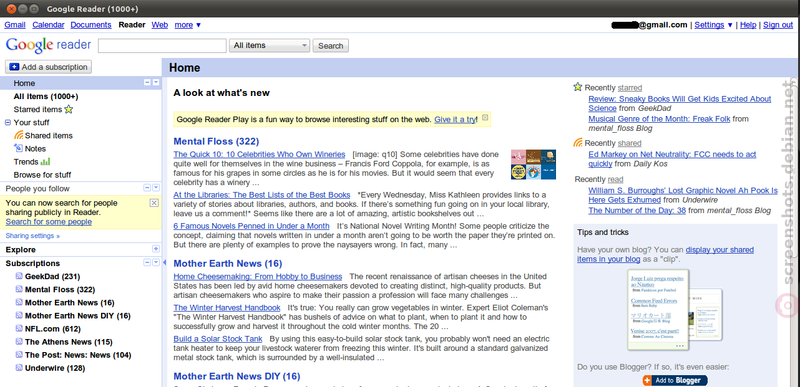Open the Notes icon in sidebar
Screen dimensions: 800x387
pos(18,148)
